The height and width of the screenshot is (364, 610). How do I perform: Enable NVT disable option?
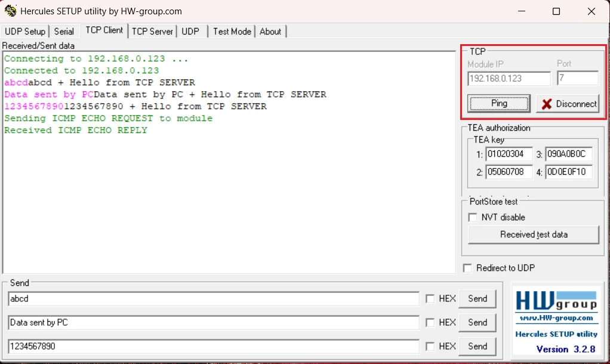click(x=472, y=217)
